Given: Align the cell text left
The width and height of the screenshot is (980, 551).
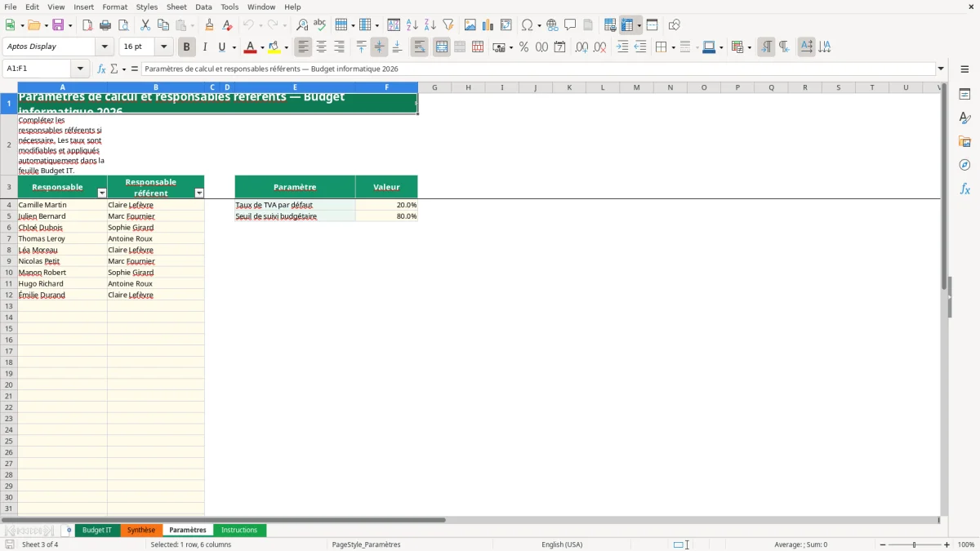Looking at the screenshot, I should pos(303,47).
